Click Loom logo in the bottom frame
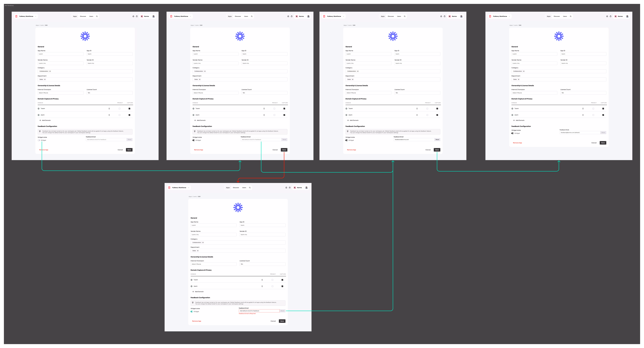 238,207
